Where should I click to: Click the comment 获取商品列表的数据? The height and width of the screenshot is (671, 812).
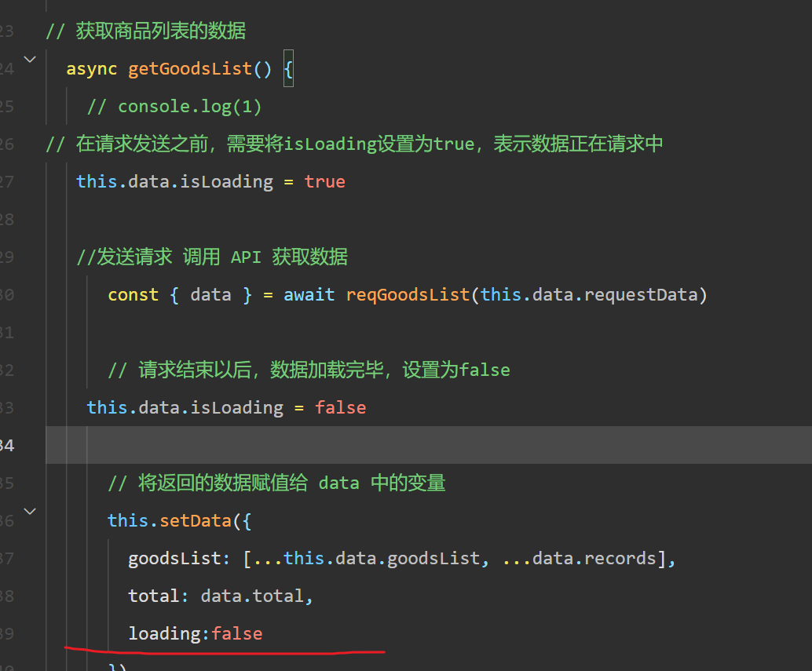tap(160, 31)
